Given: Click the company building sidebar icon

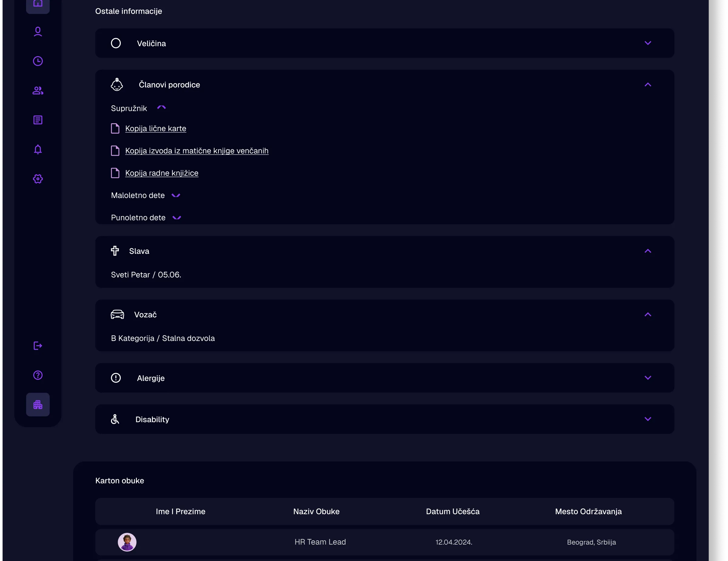Looking at the screenshot, I should tap(38, 405).
